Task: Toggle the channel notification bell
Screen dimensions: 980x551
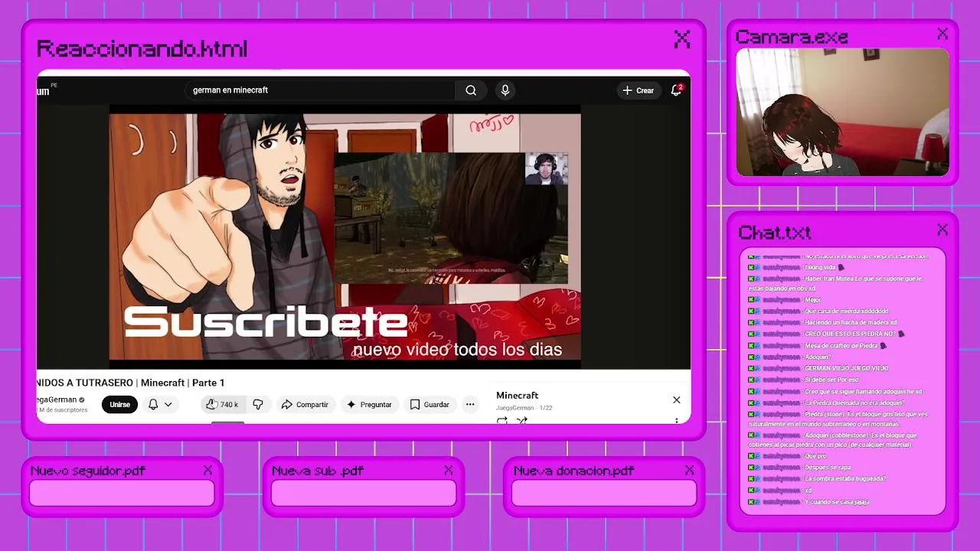Action: point(153,404)
